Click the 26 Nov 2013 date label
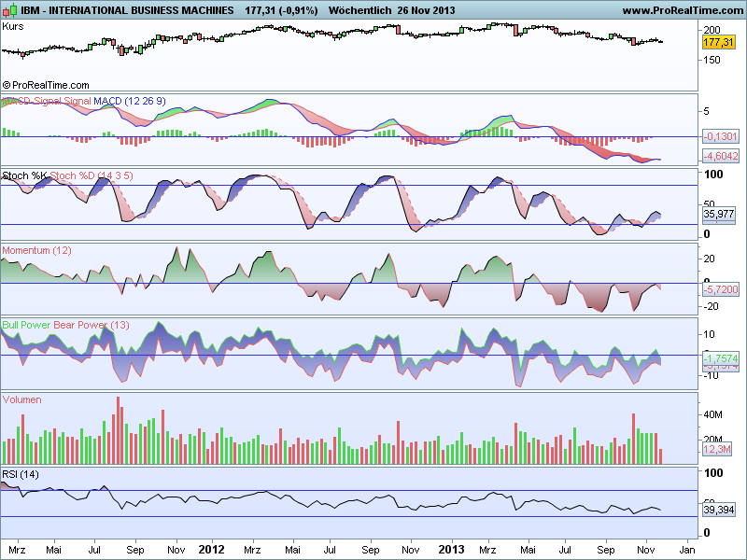This screenshot has height=560, width=747. (x=426, y=10)
